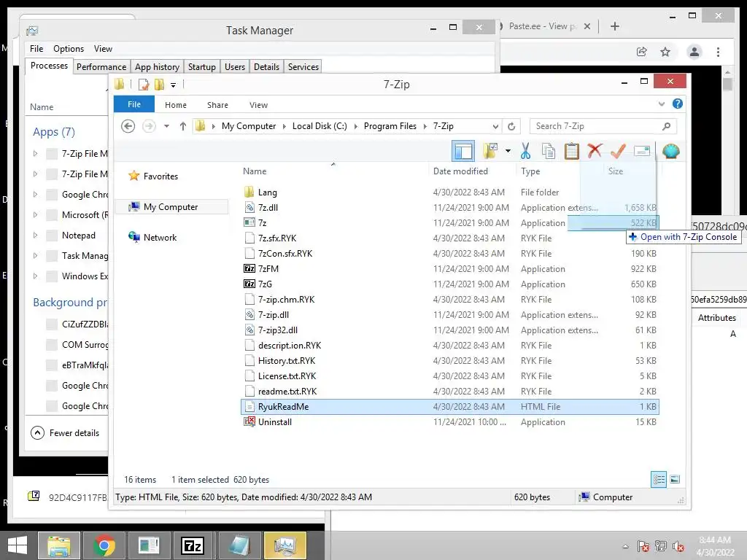Click New Folder quick access icon
The width and height of the screenshot is (747, 560).
point(159,85)
